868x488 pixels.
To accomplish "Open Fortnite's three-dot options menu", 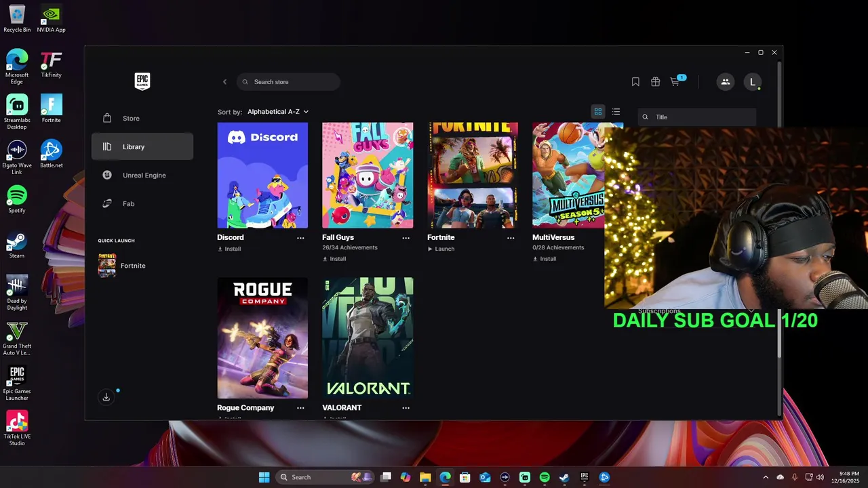I will tap(511, 238).
